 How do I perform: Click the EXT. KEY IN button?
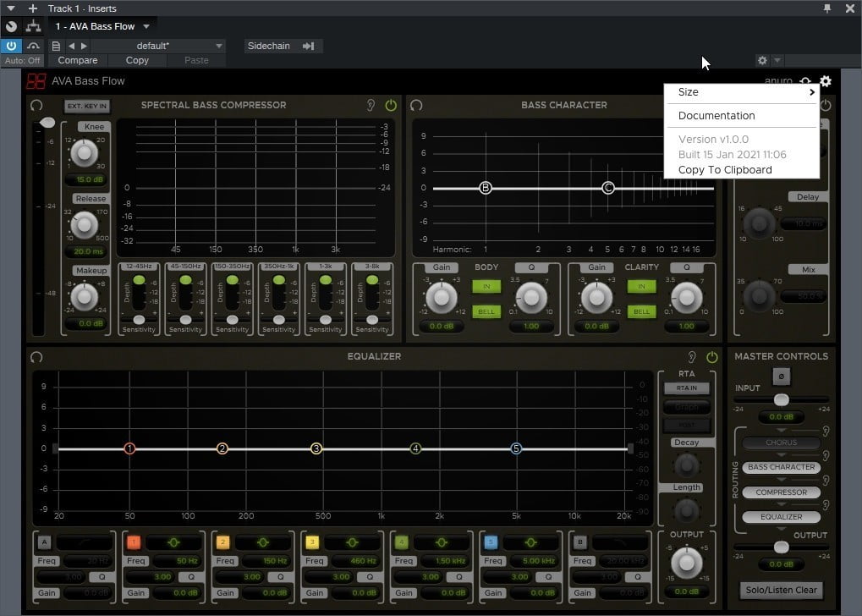87,106
